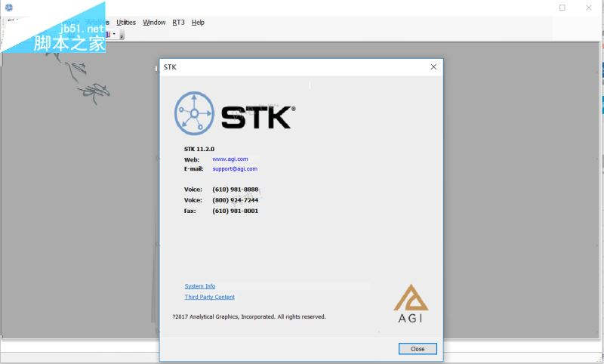
Task: Click the AGI logo in the dialog
Action: tap(411, 304)
